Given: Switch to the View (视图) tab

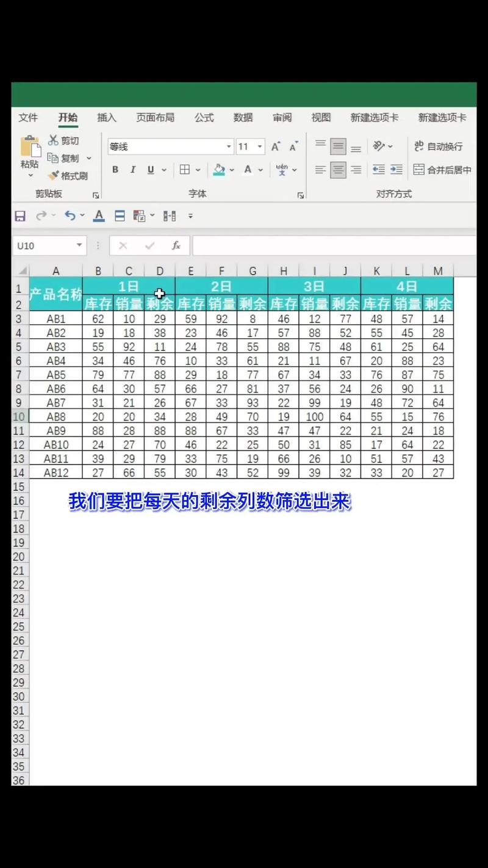Looking at the screenshot, I should pyautogui.click(x=321, y=118).
